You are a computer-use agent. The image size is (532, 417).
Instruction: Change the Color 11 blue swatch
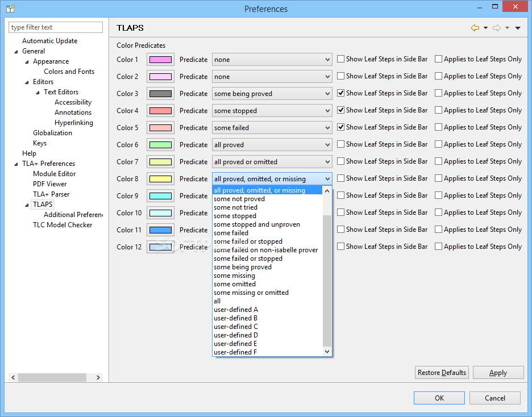coord(160,230)
